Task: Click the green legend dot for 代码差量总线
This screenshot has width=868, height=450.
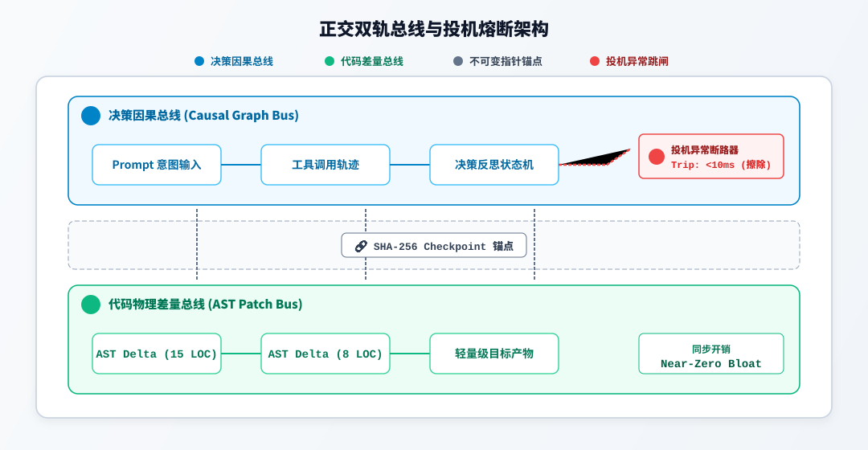Action: pyautogui.click(x=330, y=61)
